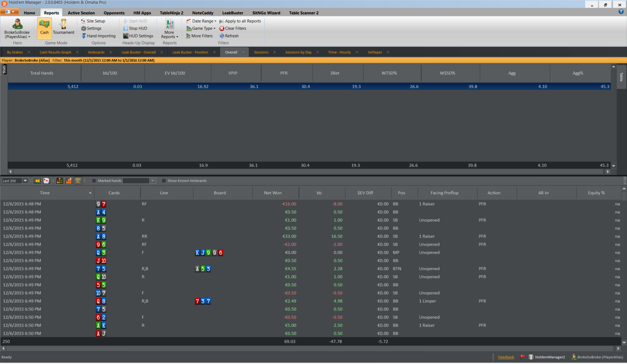Switch to the Home ribbon tab

tap(29, 13)
